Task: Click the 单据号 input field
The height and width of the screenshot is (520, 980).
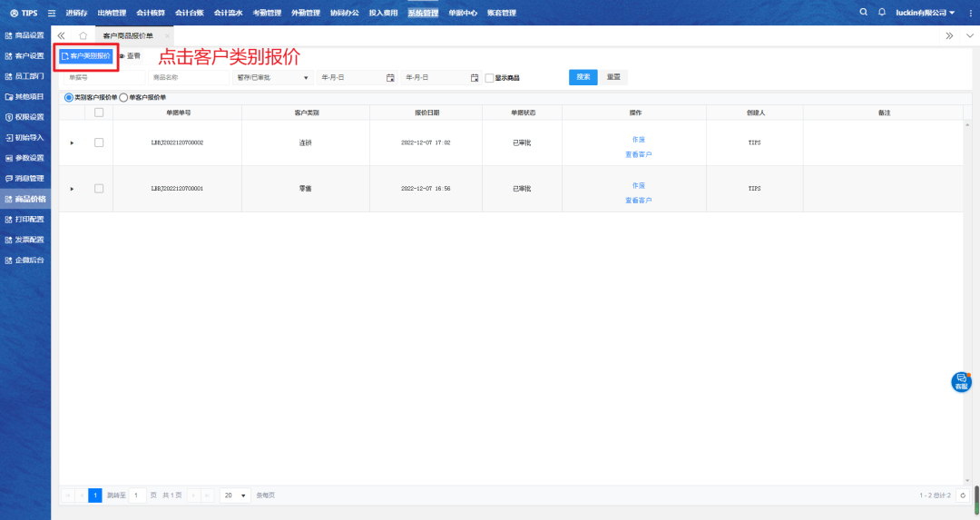Action: [102, 78]
